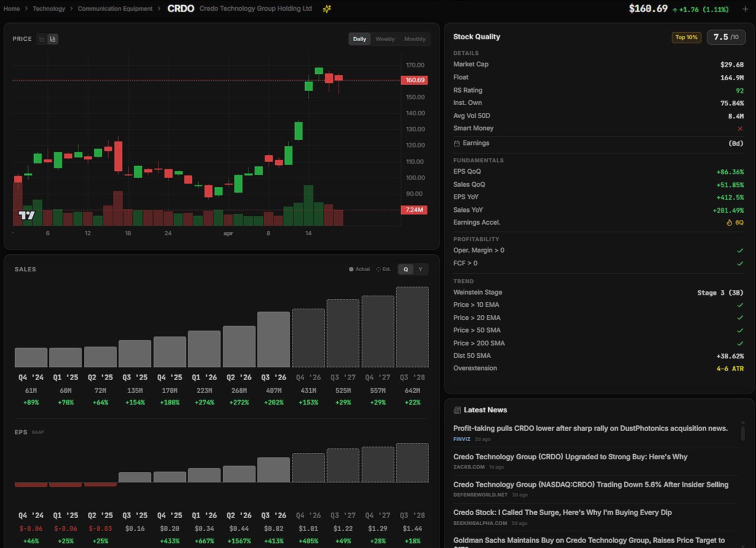
Task: Switch chart to Weekly timeframe
Action: point(385,39)
